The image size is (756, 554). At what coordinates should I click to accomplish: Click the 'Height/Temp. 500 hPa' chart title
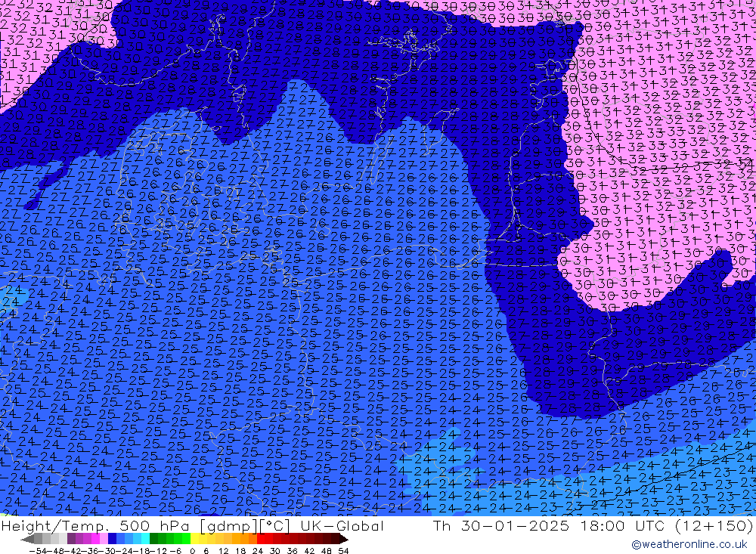tap(97, 525)
